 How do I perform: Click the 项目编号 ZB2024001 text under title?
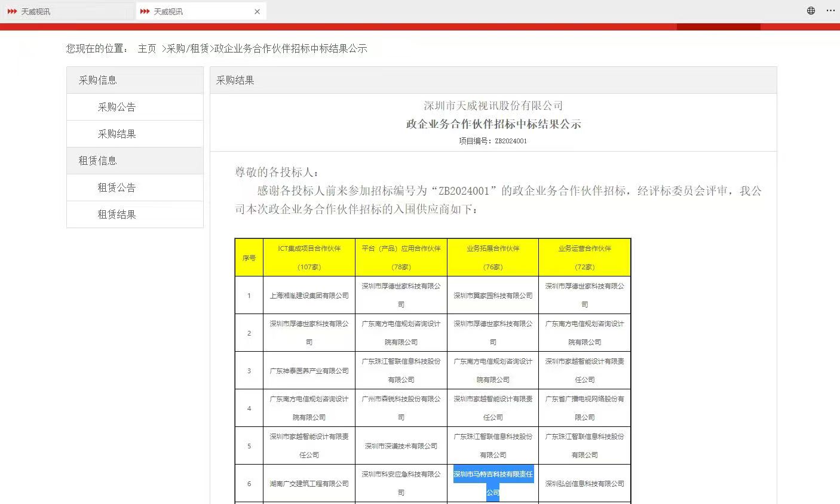click(x=493, y=142)
